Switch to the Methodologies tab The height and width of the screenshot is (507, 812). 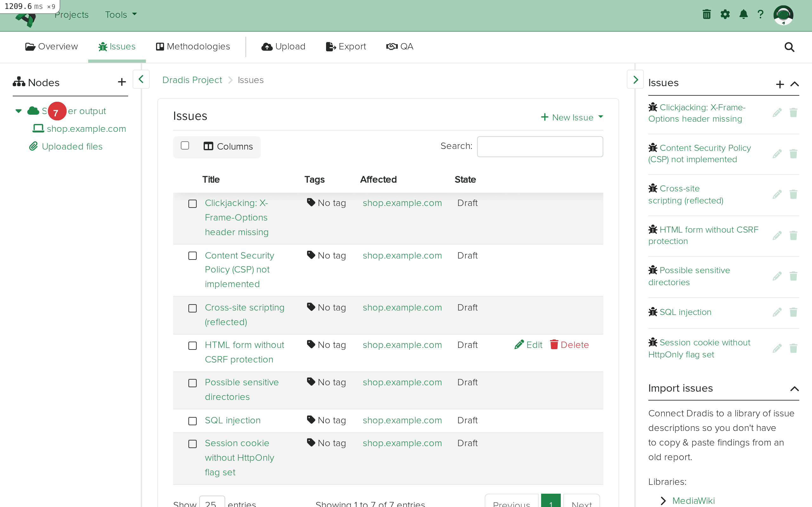click(x=193, y=47)
